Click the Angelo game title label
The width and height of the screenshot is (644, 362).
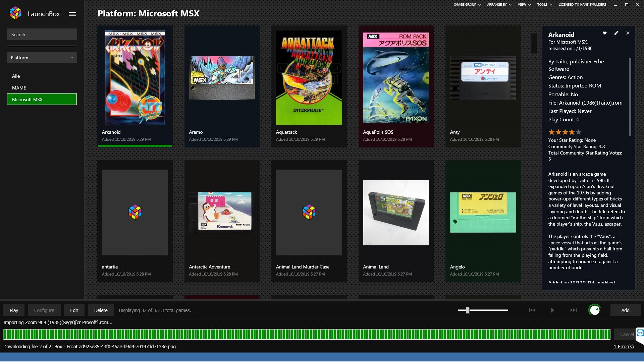[x=457, y=267]
